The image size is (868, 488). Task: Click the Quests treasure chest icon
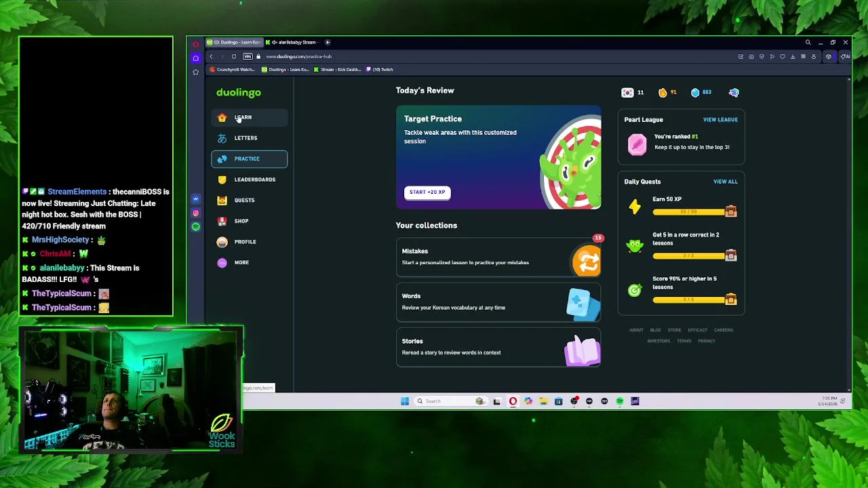point(222,200)
